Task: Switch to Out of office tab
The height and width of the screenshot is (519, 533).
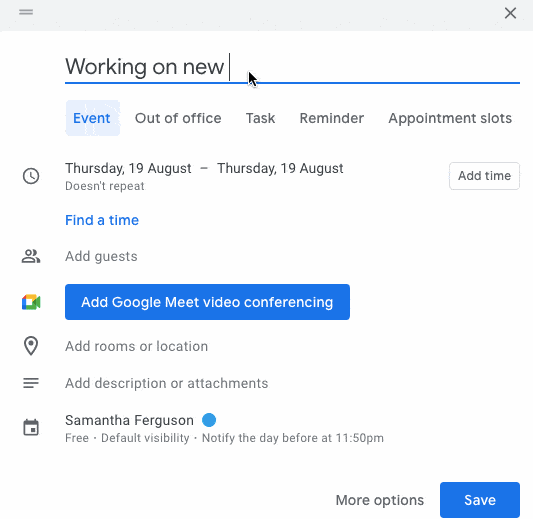Action: [178, 118]
